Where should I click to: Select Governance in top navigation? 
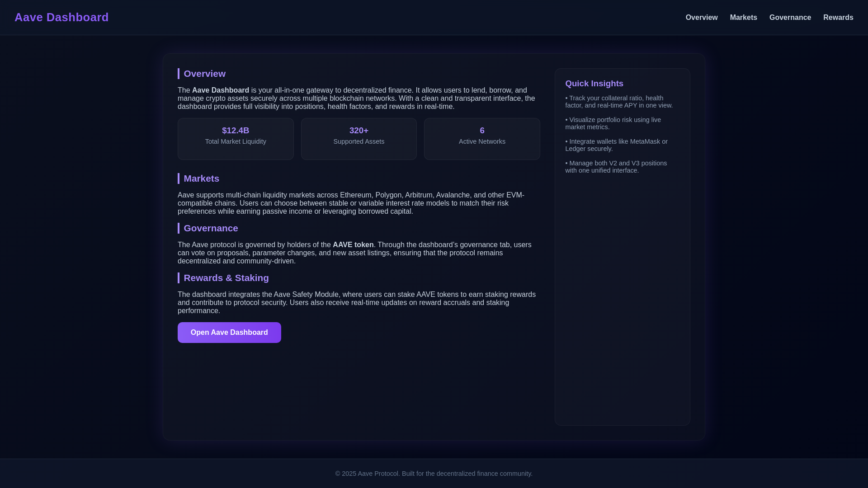790,18
